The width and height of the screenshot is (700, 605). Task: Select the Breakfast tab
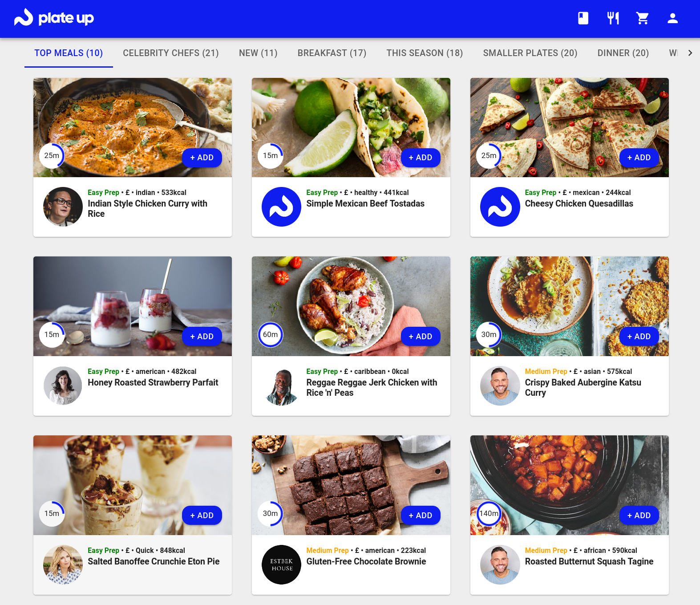click(x=332, y=53)
